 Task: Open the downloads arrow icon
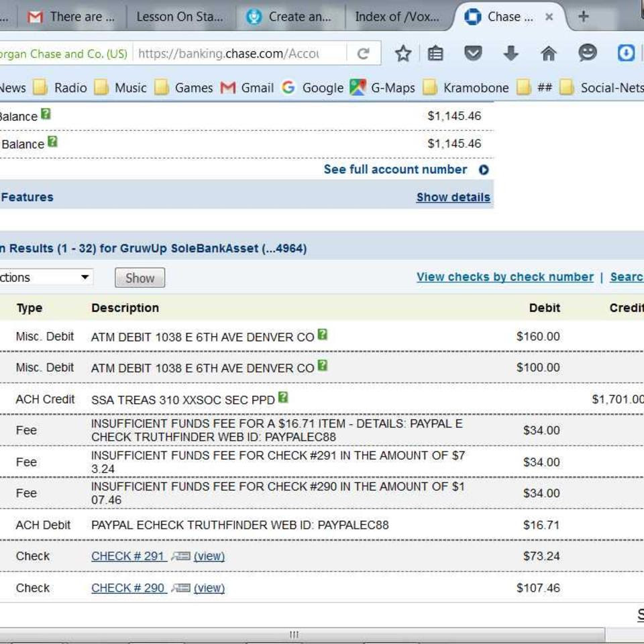pyautogui.click(x=511, y=54)
